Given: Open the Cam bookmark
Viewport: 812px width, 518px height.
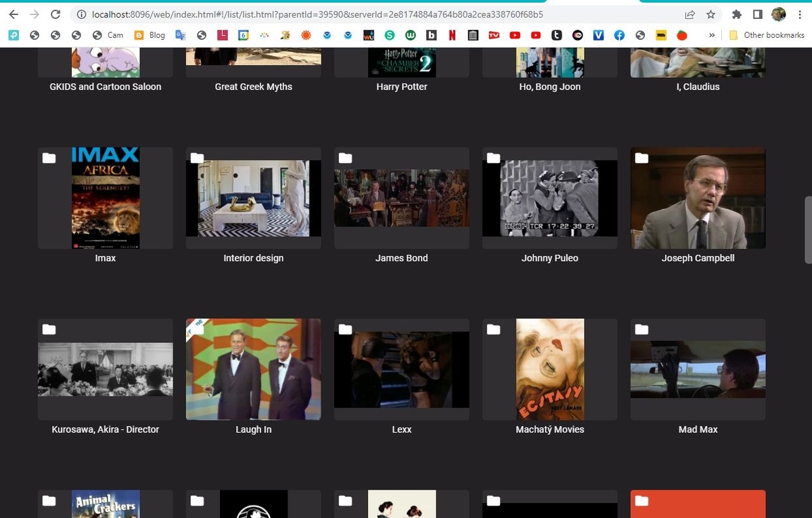Looking at the screenshot, I should 108,35.
